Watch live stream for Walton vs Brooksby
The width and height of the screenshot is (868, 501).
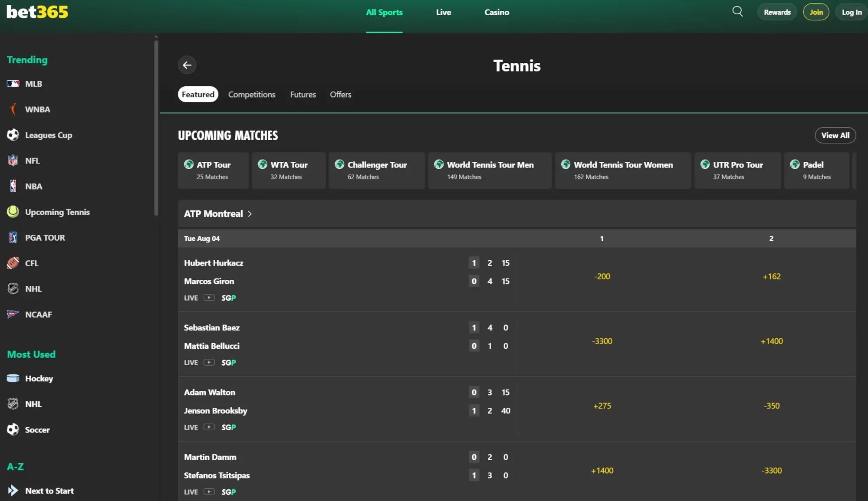(x=209, y=427)
